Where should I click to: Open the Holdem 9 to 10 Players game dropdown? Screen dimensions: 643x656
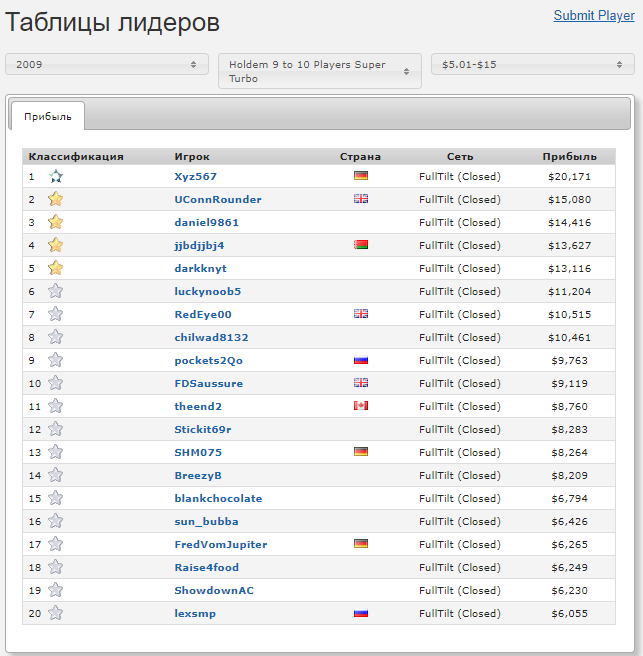point(320,71)
